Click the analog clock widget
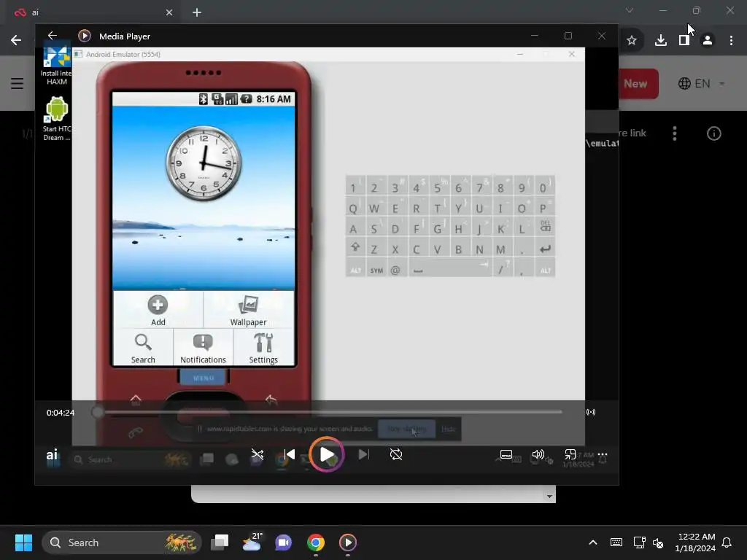Screen dimensions: 747x560 (204, 163)
